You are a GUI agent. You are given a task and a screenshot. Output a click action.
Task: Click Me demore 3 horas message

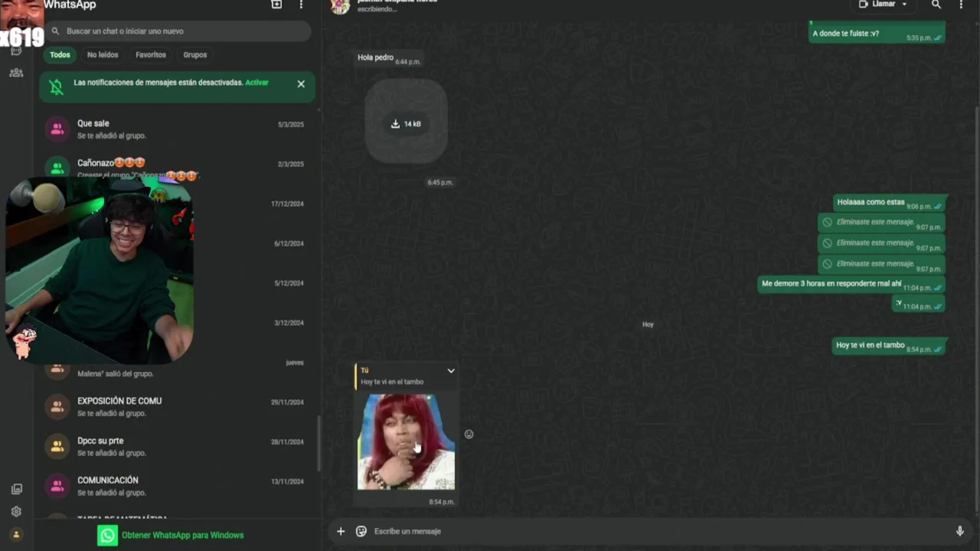[x=851, y=284]
